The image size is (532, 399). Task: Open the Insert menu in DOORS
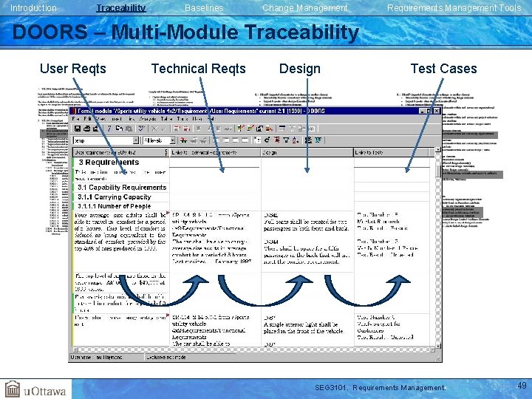point(117,119)
